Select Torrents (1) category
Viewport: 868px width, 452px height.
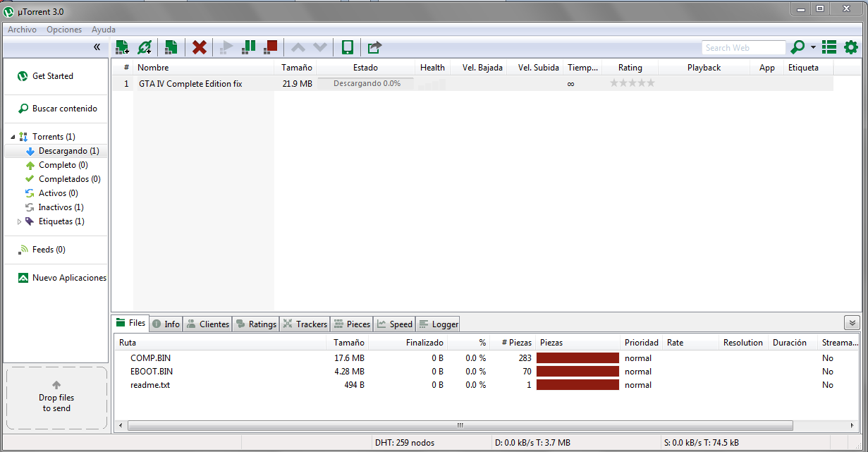(54, 137)
